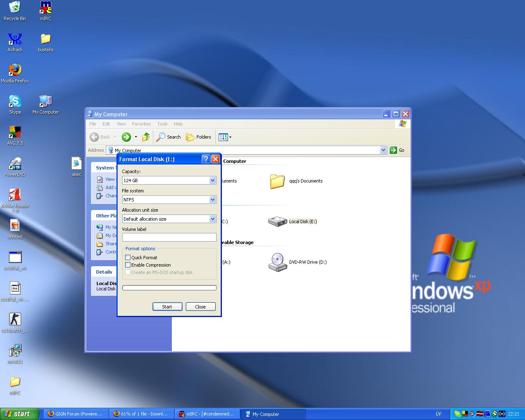
Task: Click the format progress bar
Action: click(x=169, y=288)
